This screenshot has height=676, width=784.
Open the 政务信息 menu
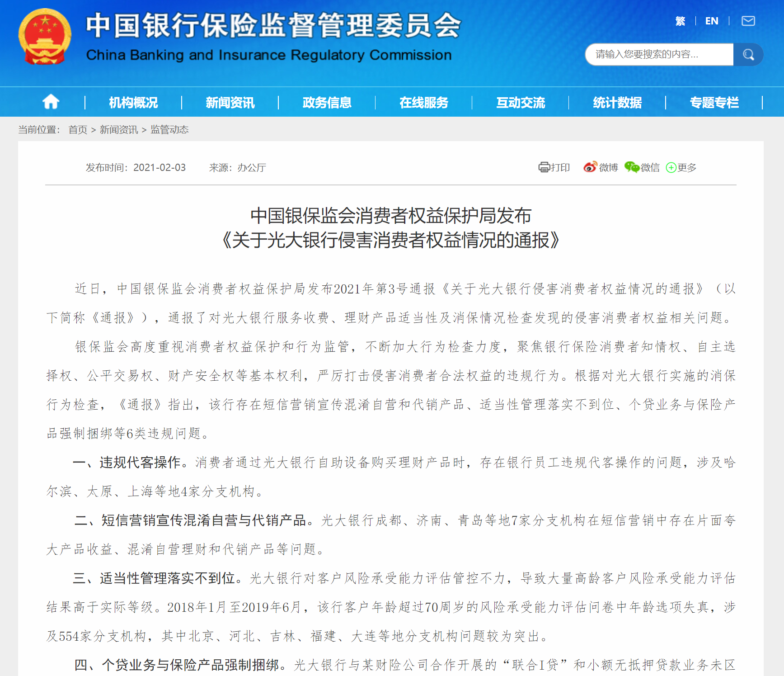click(326, 103)
